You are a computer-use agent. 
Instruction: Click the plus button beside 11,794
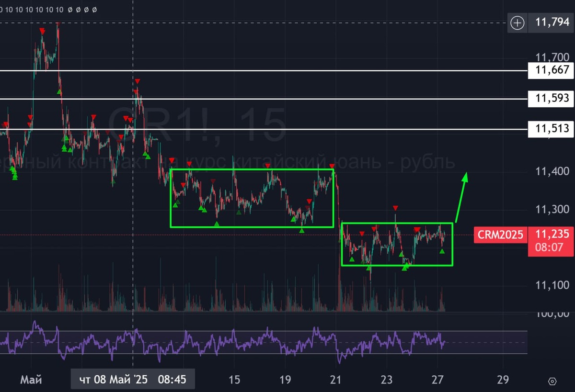pos(517,23)
